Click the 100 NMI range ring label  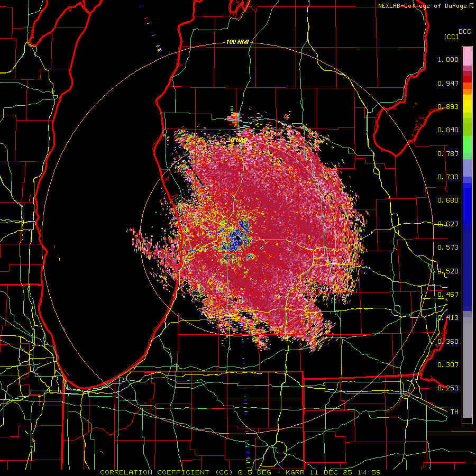(x=237, y=42)
